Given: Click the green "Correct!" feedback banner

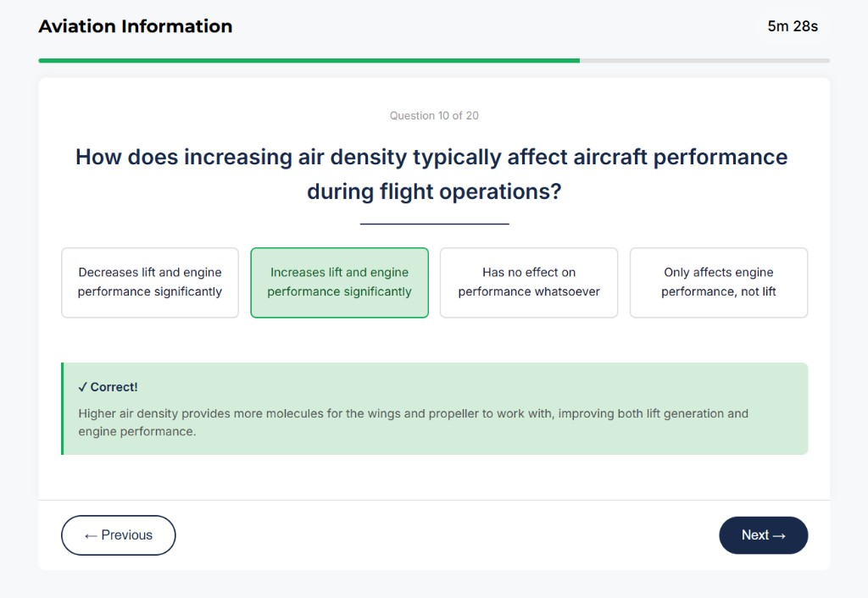Looking at the screenshot, I should coord(435,408).
